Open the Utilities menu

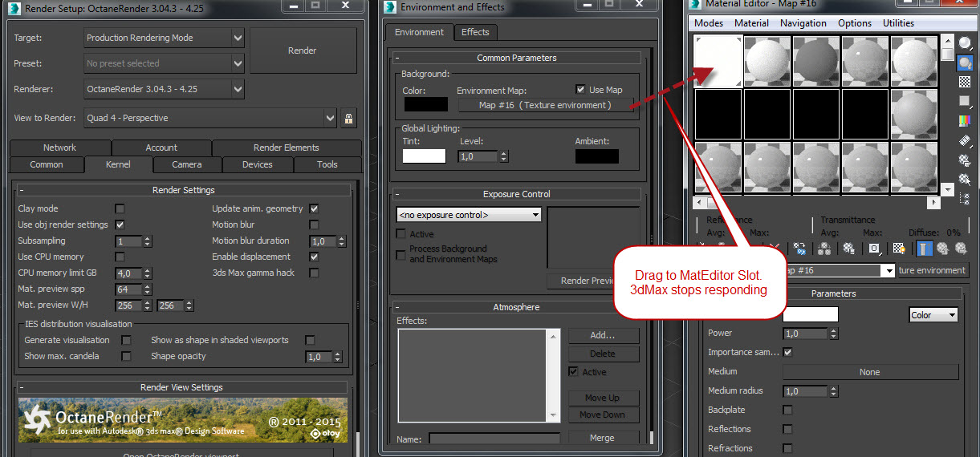pos(898,23)
